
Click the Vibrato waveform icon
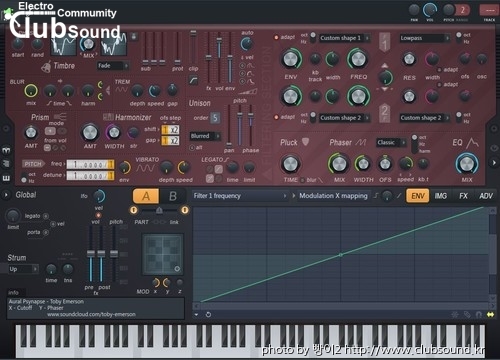click(x=145, y=168)
